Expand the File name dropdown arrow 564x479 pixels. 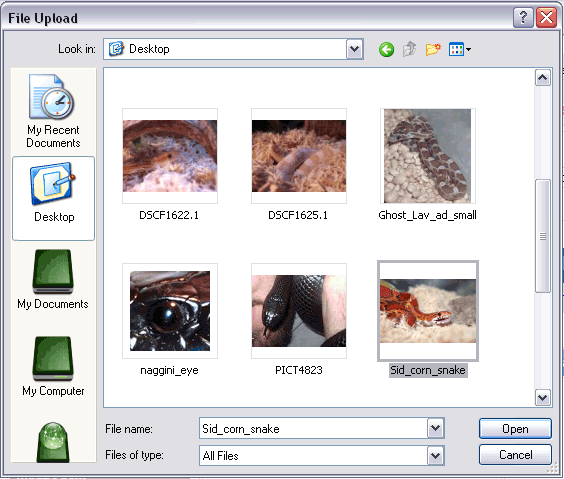point(436,428)
